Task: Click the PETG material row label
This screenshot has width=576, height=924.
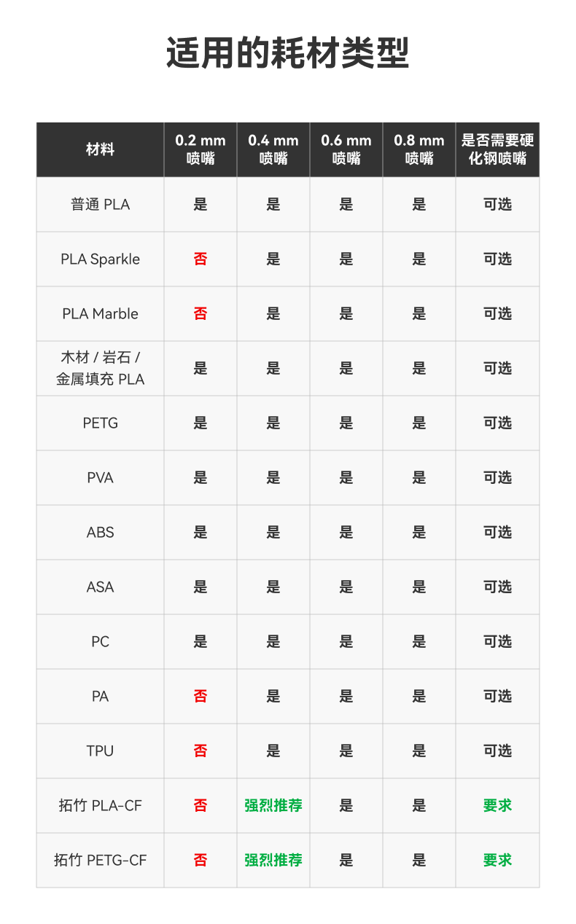Action: click(x=100, y=423)
